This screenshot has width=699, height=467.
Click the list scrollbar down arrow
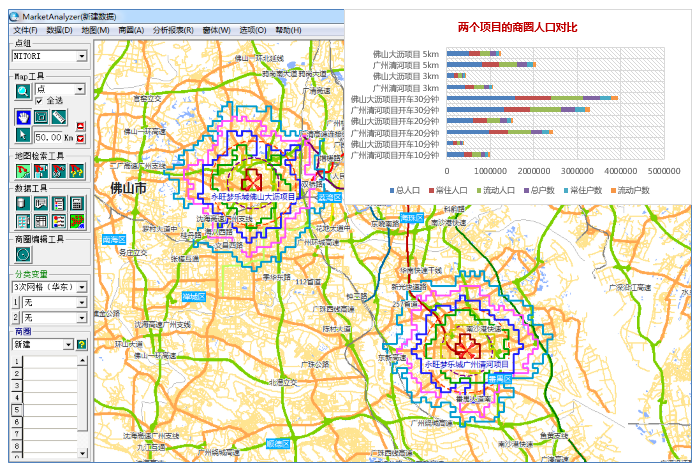82,453
